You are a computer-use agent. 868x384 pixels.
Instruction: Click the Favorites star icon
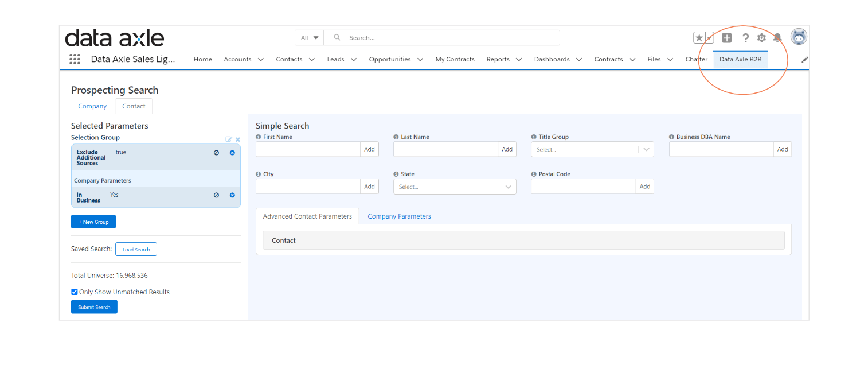699,38
